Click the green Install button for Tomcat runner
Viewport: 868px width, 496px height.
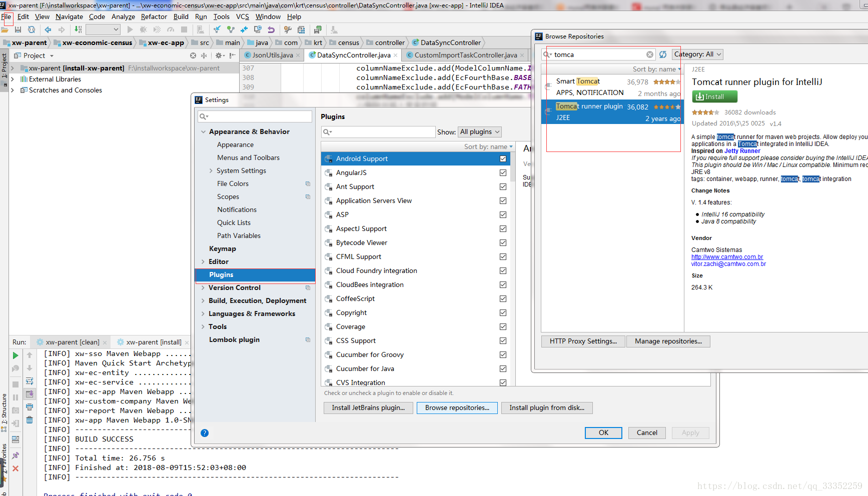[714, 96]
